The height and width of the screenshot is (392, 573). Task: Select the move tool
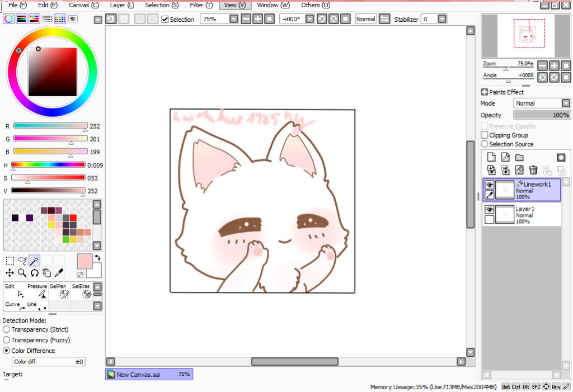coord(10,273)
